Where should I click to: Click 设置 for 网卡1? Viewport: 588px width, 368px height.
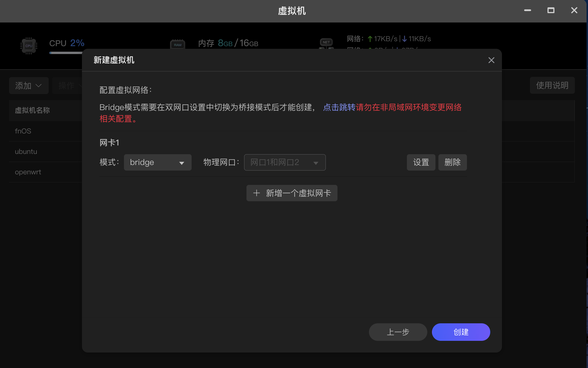click(x=421, y=162)
